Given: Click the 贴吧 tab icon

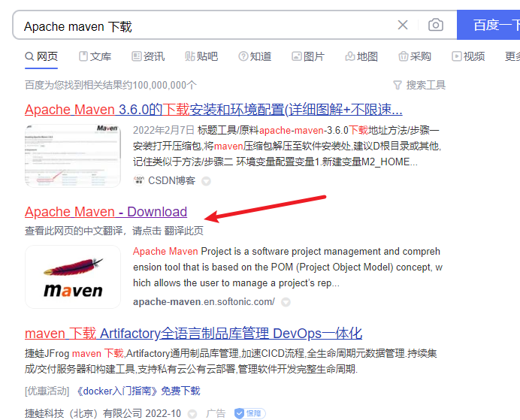Looking at the screenshot, I should click(189, 56).
